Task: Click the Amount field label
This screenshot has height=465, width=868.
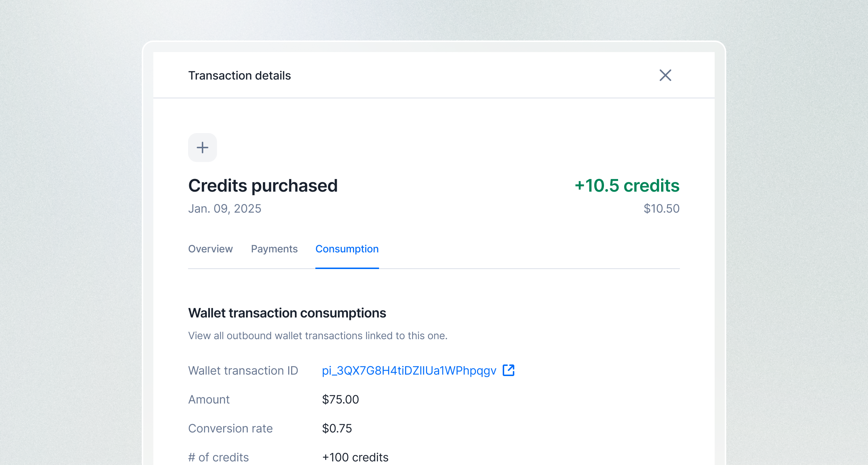Action: tap(209, 400)
